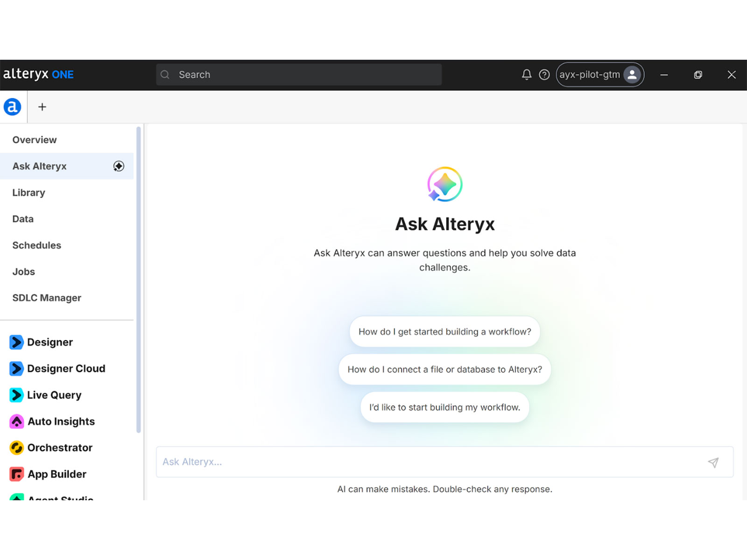
Task: Minimize the Alteryx One window
Action: tap(664, 75)
